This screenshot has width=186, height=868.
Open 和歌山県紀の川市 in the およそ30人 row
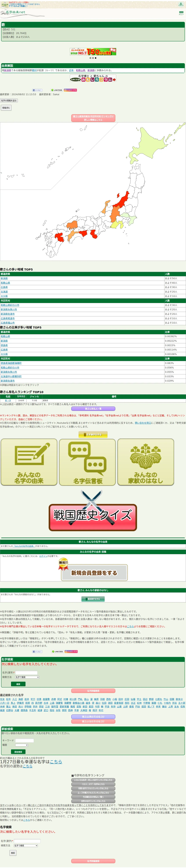coord(10,305)
